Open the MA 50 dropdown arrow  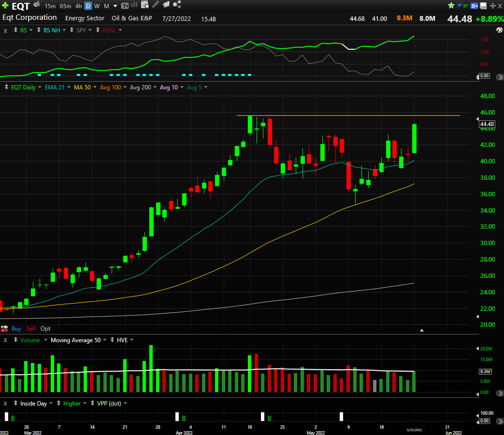click(95, 87)
